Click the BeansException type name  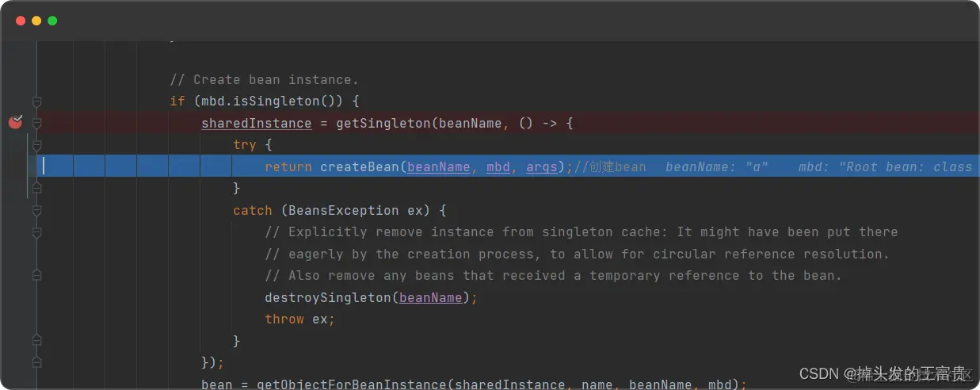pyautogui.click(x=344, y=210)
